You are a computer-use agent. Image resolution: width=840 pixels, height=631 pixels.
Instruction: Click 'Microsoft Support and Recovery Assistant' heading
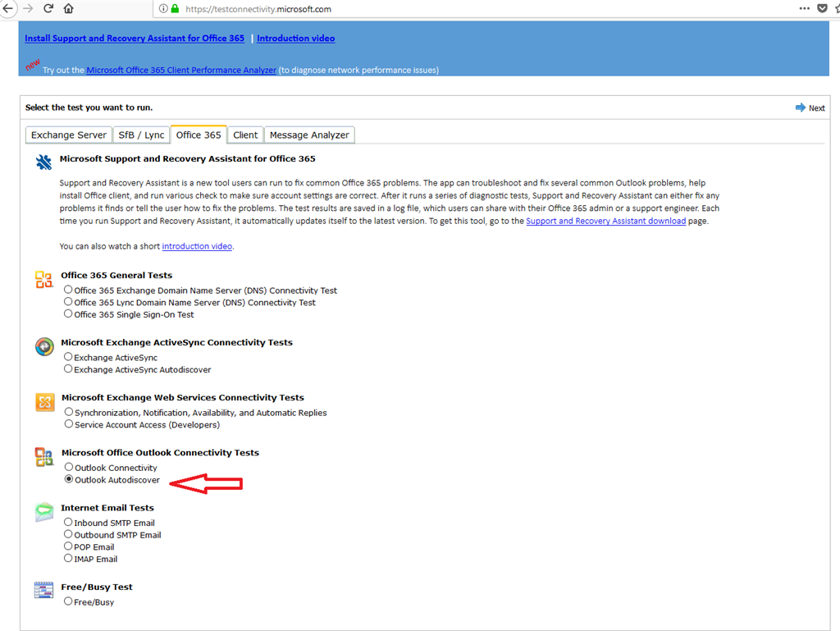coord(188,158)
